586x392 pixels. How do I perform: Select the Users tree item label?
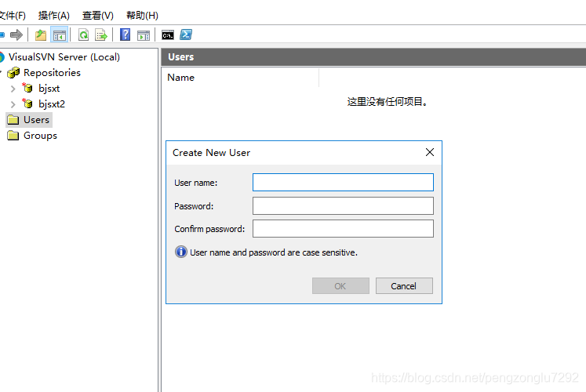(x=36, y=119)
